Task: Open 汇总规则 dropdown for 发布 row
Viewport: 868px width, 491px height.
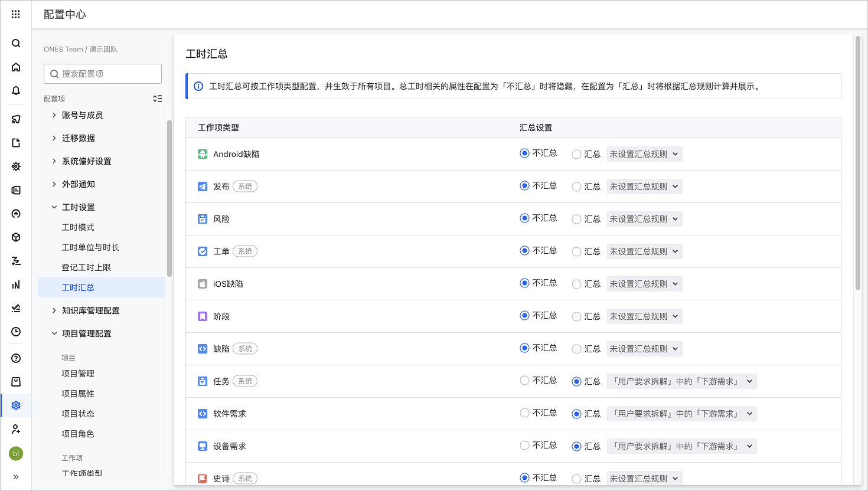Action: [x=644, y=186]
